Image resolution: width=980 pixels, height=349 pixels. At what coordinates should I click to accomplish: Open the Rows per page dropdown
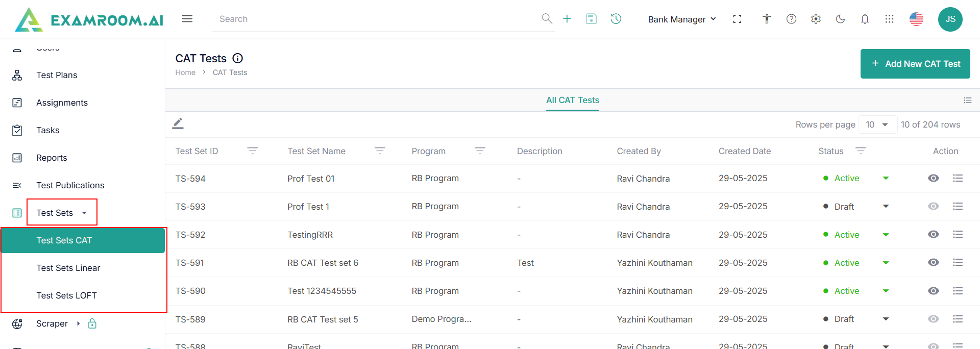click(x=877, y=124)
